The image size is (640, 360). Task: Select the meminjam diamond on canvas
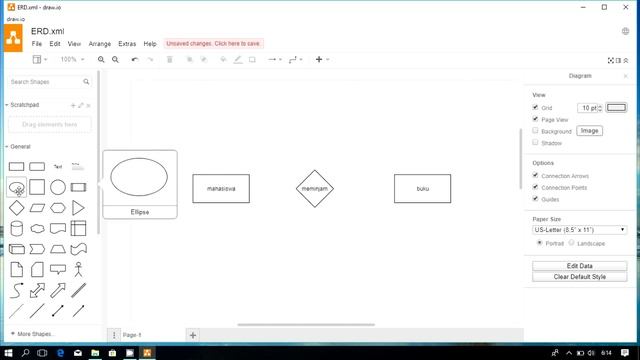315,189
